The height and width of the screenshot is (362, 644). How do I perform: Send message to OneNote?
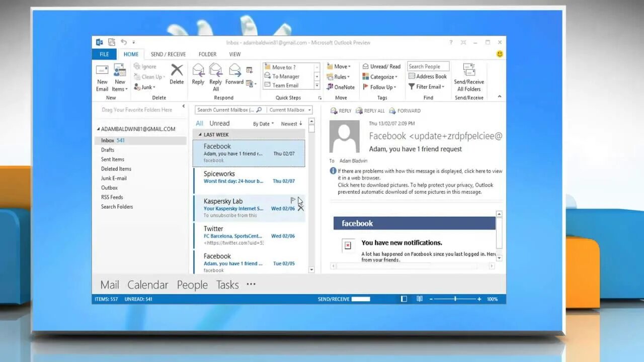pyautogui.click(x=341, y=87)
